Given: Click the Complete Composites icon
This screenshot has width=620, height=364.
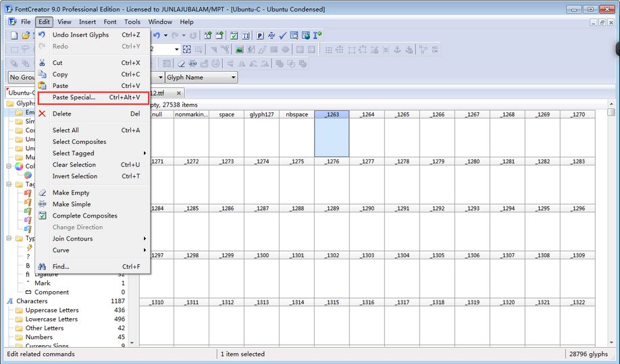Looking at the screenshot, I should coord(43,216).
